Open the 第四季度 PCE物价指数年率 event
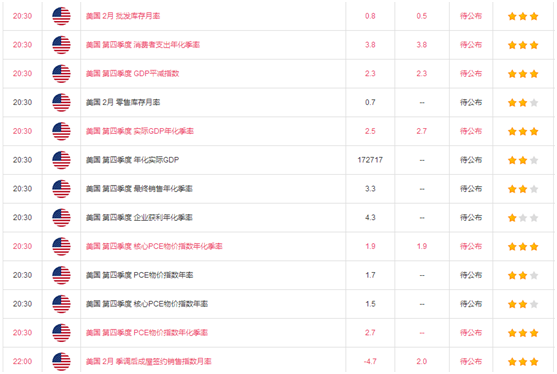Image resolution: width=557 pixels, height=374 pixels. tap(139, 275)
